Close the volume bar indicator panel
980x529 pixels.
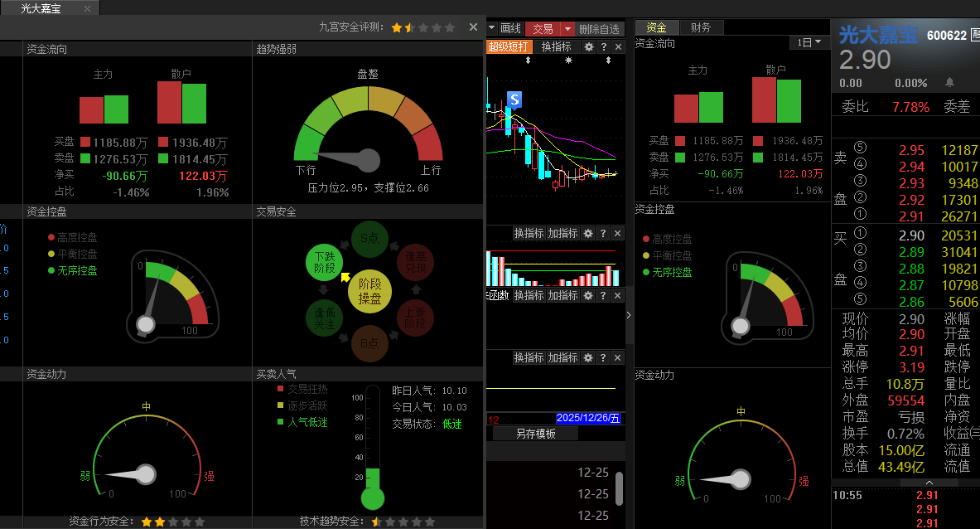(617, 233)
